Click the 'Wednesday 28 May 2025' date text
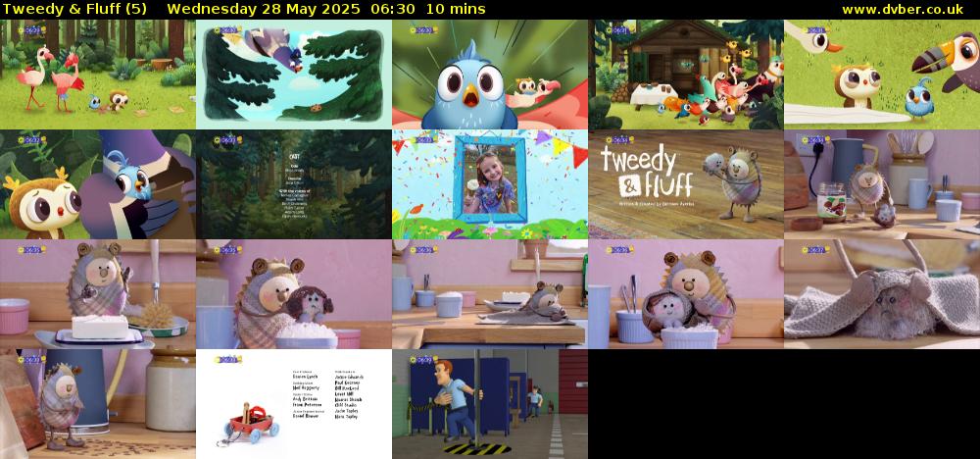980x459 pixels. pos(263,10)
